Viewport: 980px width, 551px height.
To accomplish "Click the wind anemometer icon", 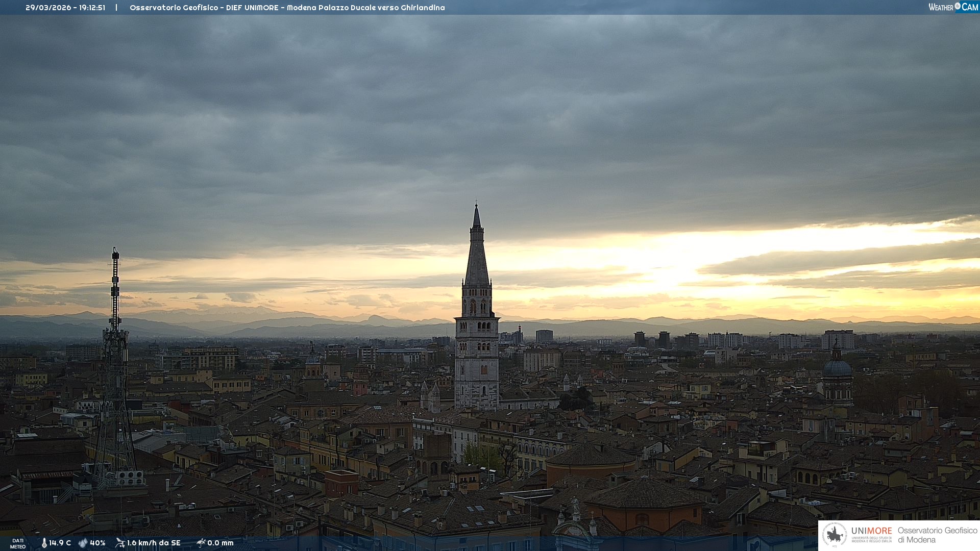I will point(120,543).
